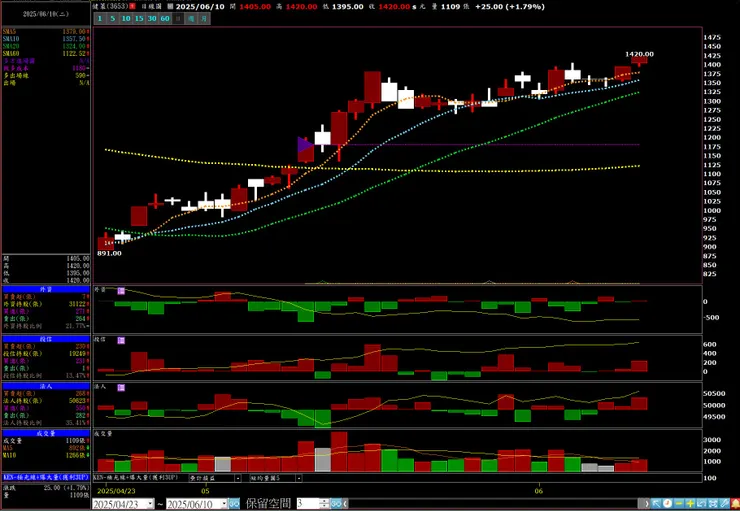
Task: Switch to the 30-minute timeframe
Action: (x=152, y=18)
